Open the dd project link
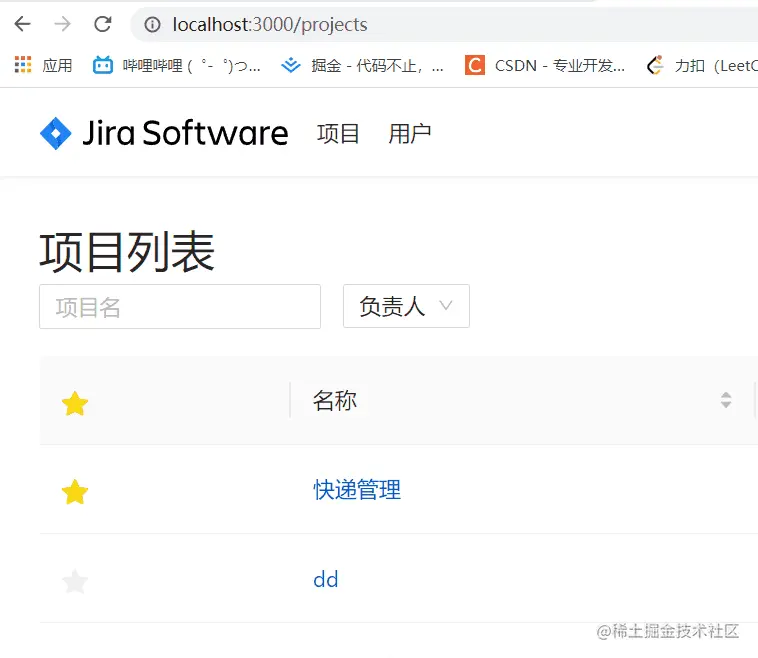The width and height of the screenshot is (758, 658). click(x=325, y=579)
